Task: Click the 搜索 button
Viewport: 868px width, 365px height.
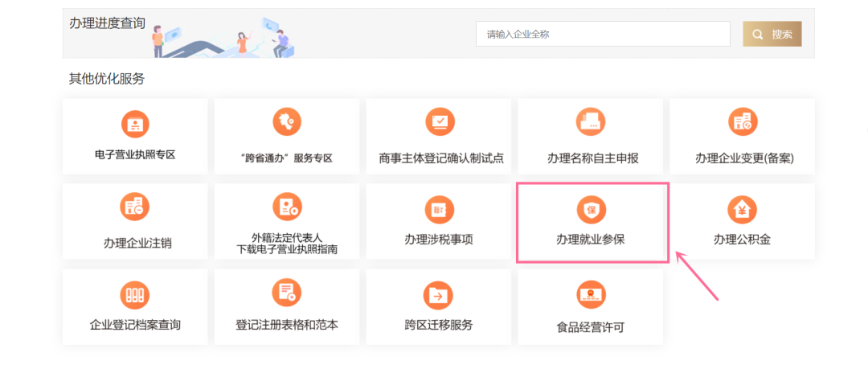Action: click(x=772, y=34)
